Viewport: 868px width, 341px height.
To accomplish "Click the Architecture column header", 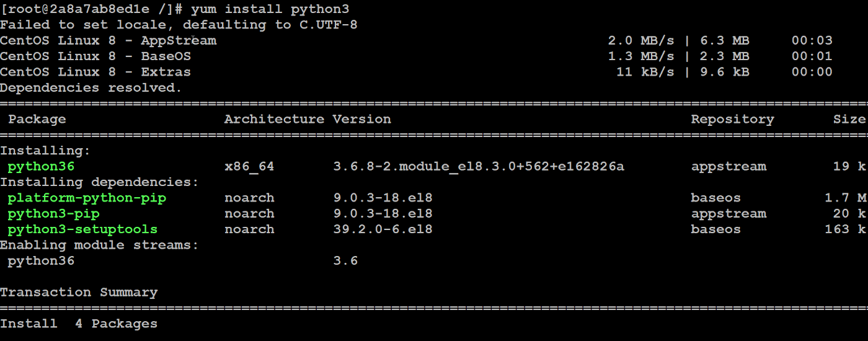I will (274, 119).
